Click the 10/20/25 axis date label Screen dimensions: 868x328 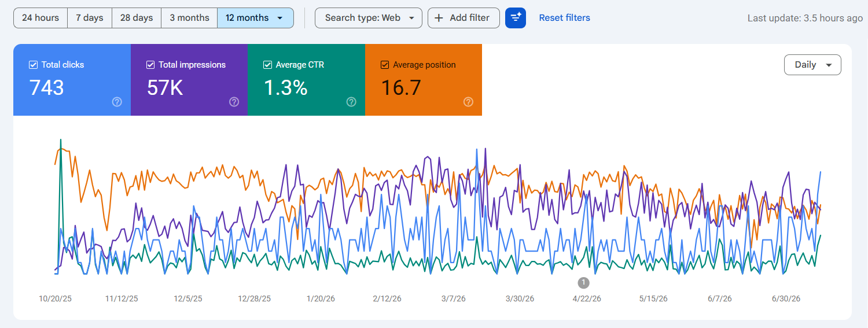click(56, 298)
